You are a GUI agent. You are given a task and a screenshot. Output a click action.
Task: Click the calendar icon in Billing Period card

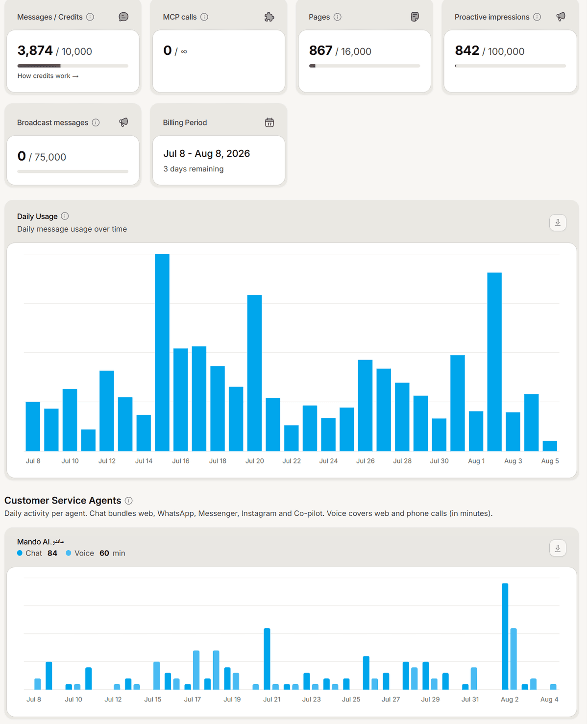point(269,122)
